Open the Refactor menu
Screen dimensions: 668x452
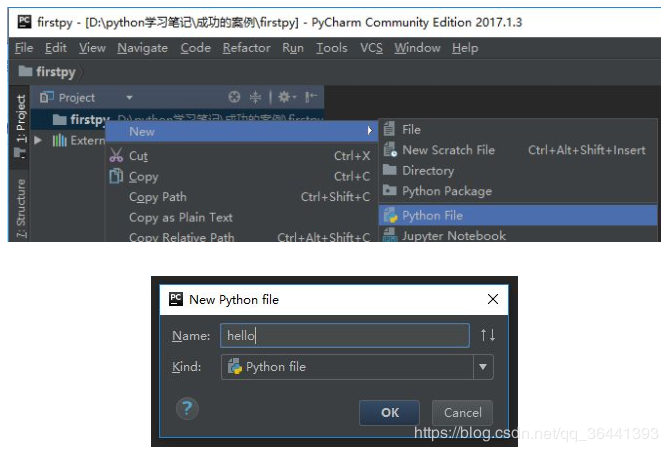click(x=246, y=48)
